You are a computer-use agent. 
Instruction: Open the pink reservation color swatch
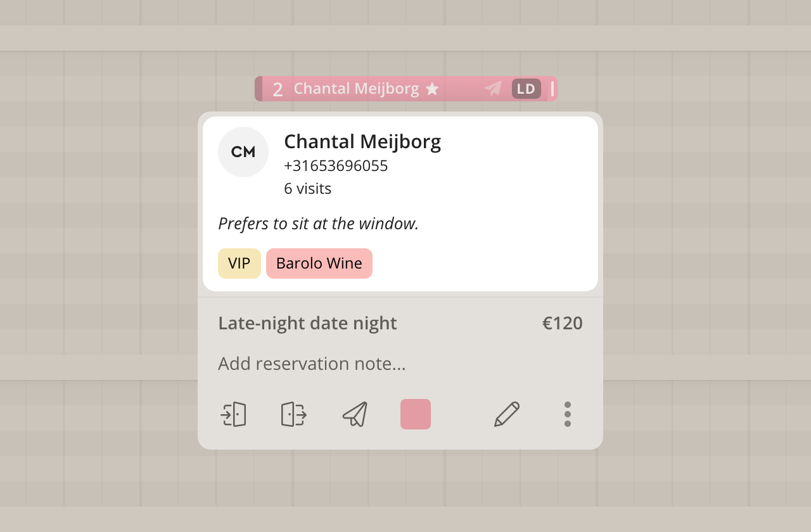click(416, 414)
